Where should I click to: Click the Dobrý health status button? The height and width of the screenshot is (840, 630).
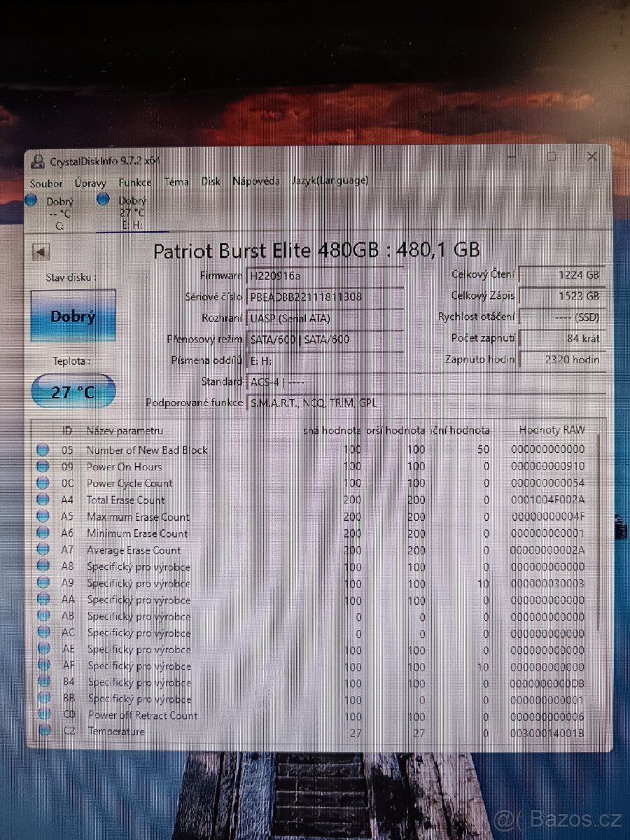[x=72, y=316]
